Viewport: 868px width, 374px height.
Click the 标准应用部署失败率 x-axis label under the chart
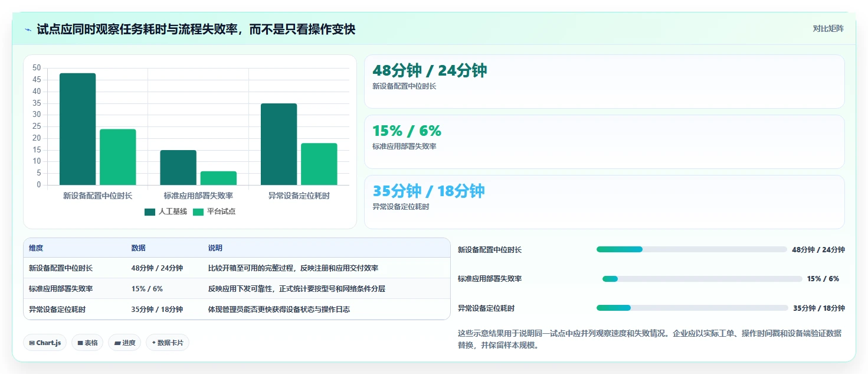point(198,196)
